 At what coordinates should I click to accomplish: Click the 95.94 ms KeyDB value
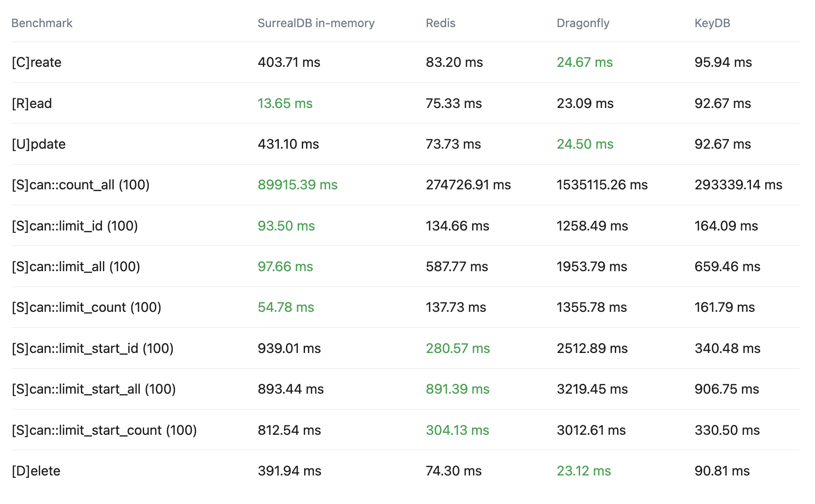click(x=723, y=63)
